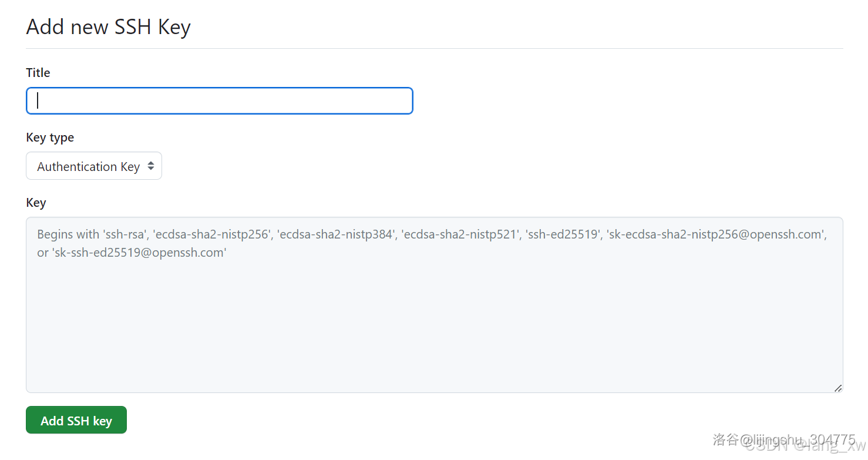Click inside the Key textarea
Screen dimensions: 868x460
[x=435, y=305]
